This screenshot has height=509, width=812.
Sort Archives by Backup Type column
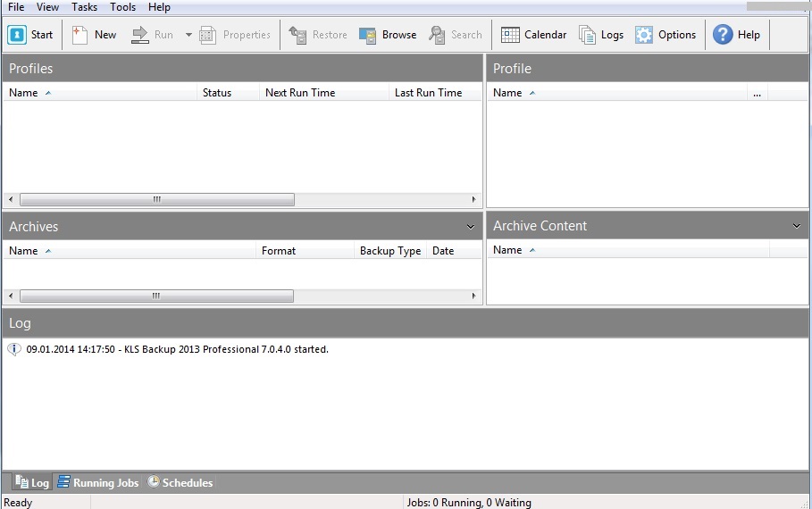[x=389, y=251]
